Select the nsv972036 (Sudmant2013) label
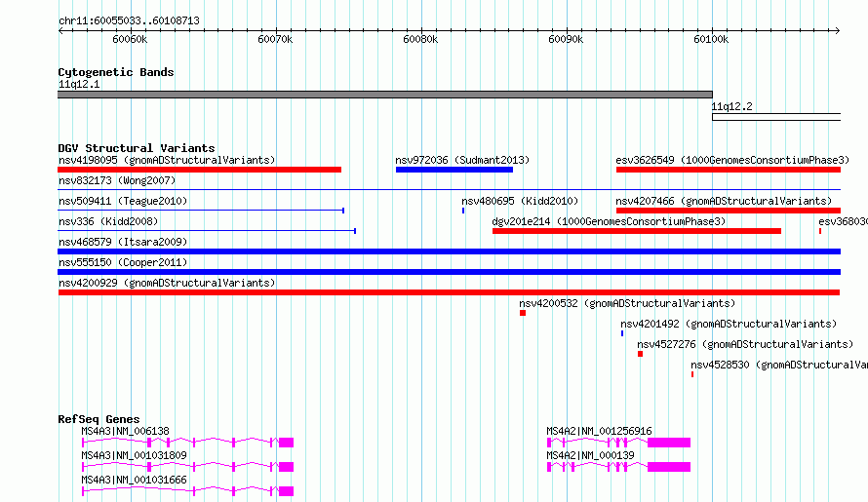The width and height of the screenshot is (868, 502). click(x=462, y=160)
